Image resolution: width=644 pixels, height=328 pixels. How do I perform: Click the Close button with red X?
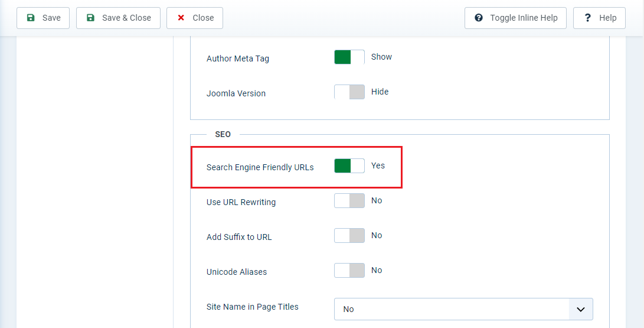[195, 18]
